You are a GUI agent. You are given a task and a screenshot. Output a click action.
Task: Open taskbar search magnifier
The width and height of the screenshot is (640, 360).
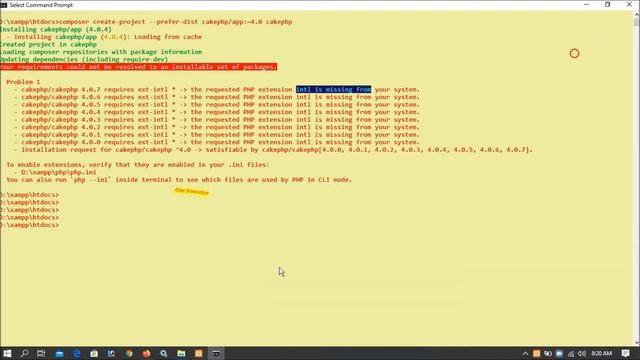24,353
